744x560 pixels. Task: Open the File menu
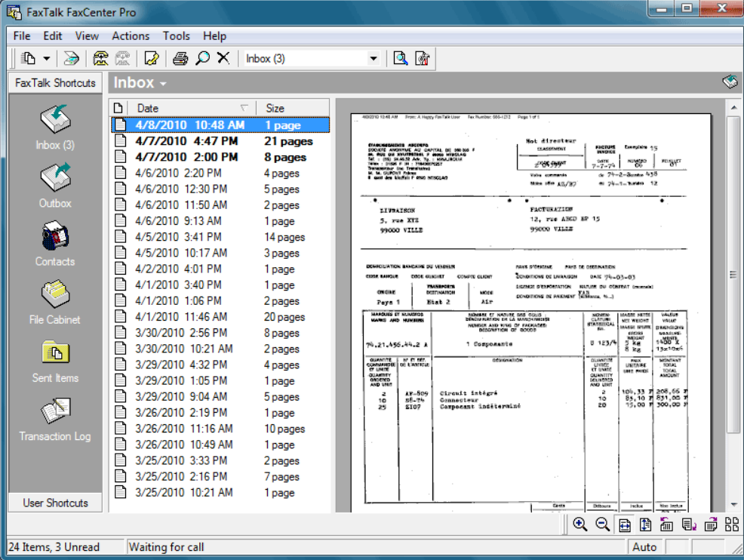pos(22,36)
